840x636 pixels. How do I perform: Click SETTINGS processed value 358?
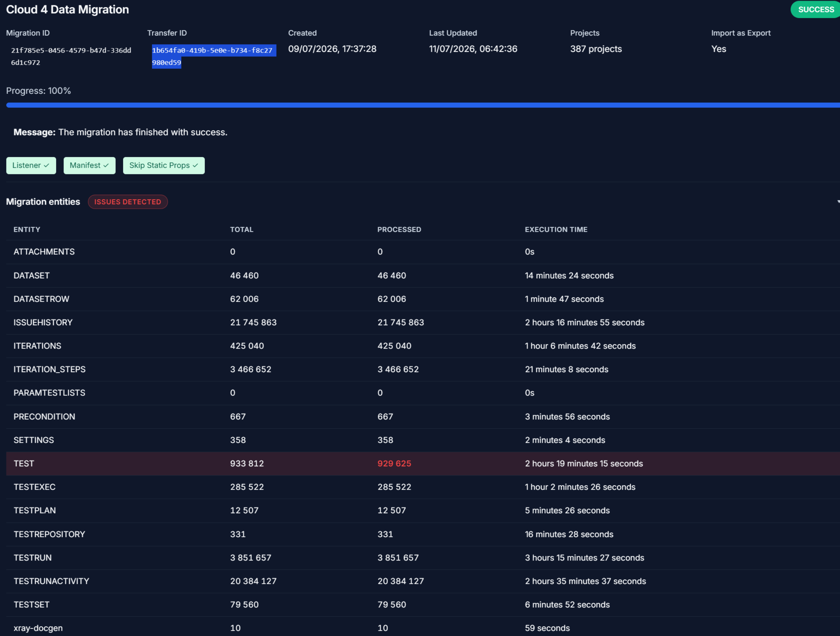point(385,440)
